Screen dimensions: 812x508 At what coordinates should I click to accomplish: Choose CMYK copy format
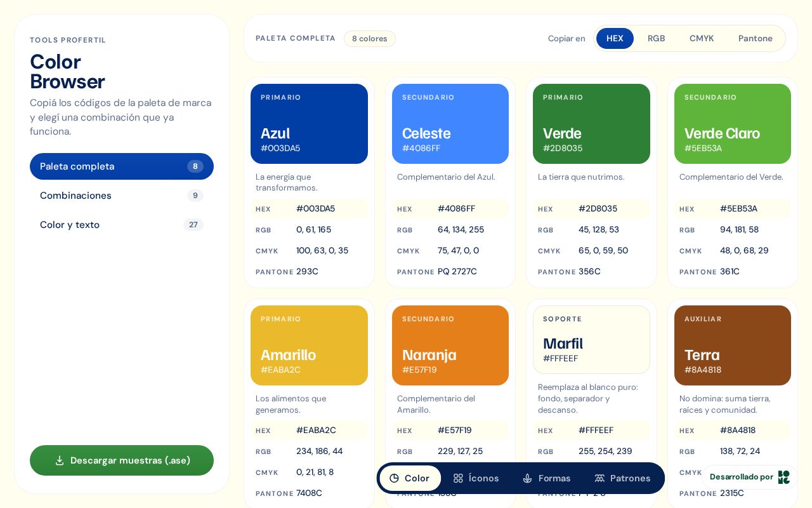pyautogui.click(x=702, y=38)
